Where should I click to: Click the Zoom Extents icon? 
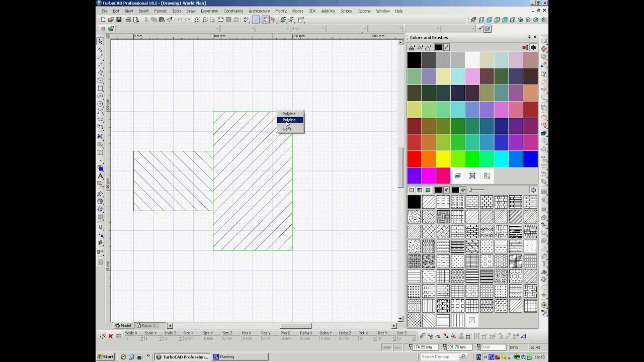(x=220, y=20)
